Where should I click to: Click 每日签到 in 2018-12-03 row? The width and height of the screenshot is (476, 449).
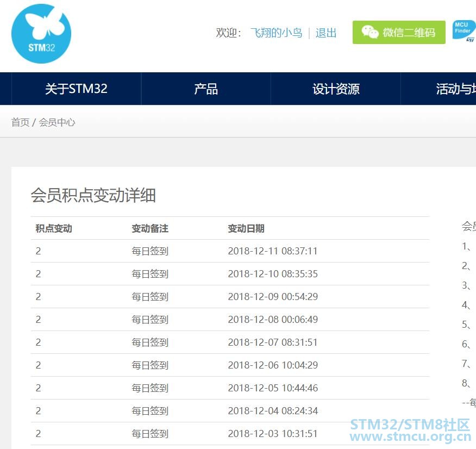[x=150, y=434]
